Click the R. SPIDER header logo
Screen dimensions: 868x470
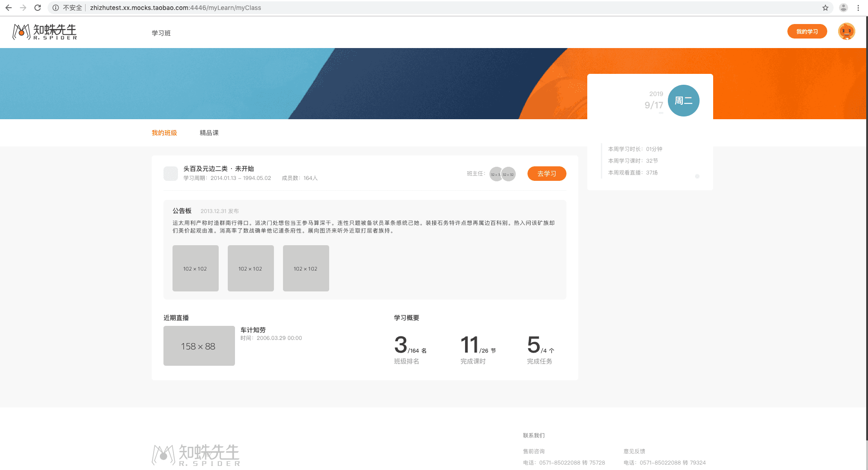45,32
